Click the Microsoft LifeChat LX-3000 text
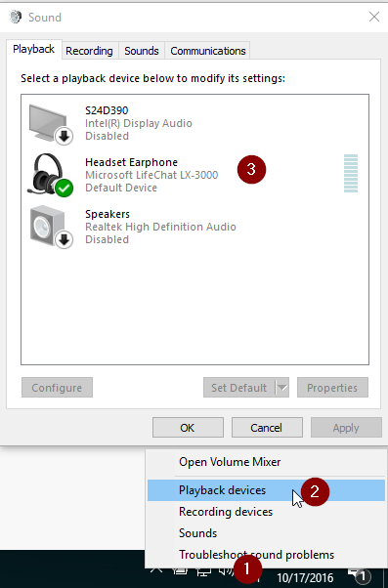This screenshot has height=588, width=388. (x=151, y=175)
